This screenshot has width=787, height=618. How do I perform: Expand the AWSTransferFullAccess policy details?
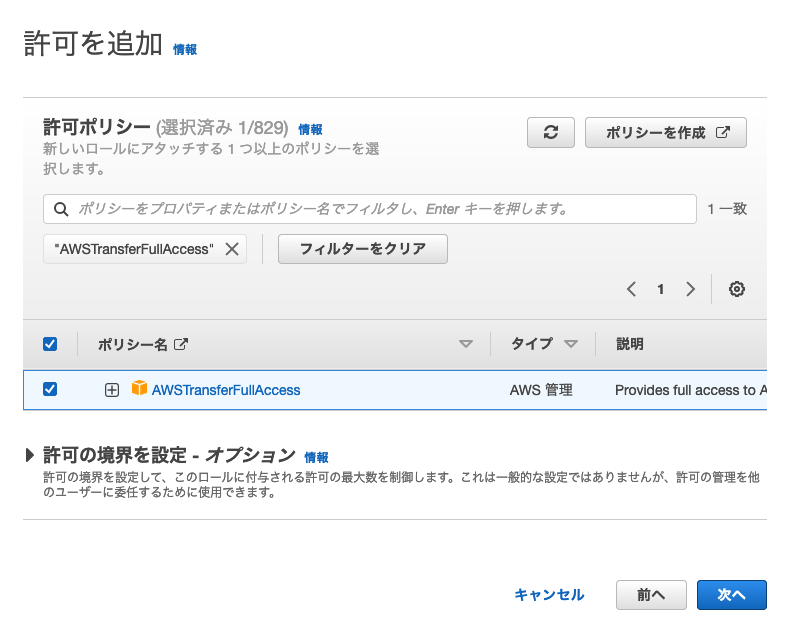click(112, 390)
